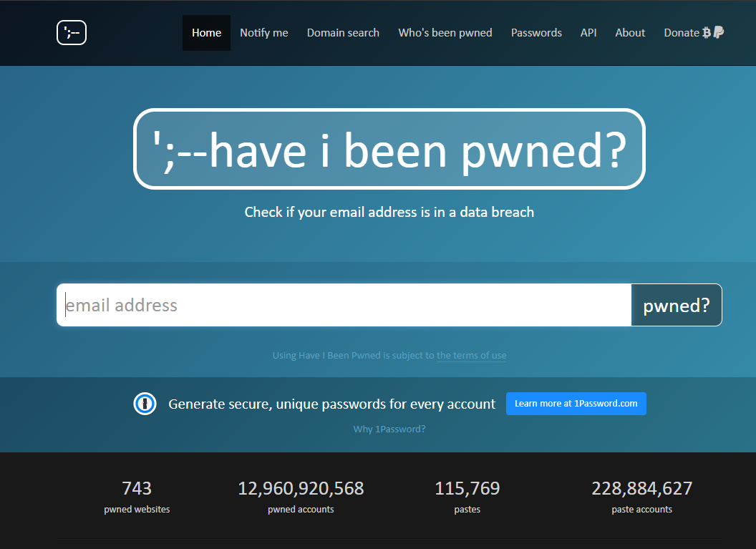Click the ';--have i been pwned? banner
The height and width of the screenshot is (549, 756).
pyautogui.click(x=389, y=149)
